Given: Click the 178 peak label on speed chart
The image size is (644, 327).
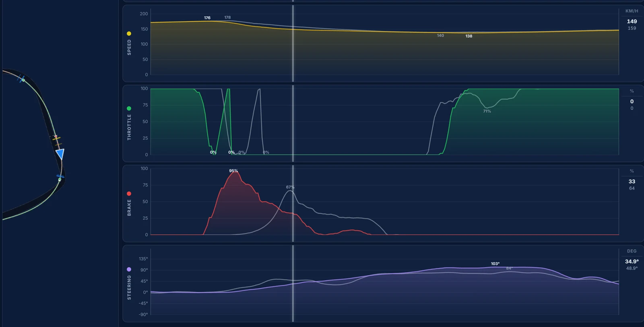Looking at the screenshot, I should (x=227, y=17).
